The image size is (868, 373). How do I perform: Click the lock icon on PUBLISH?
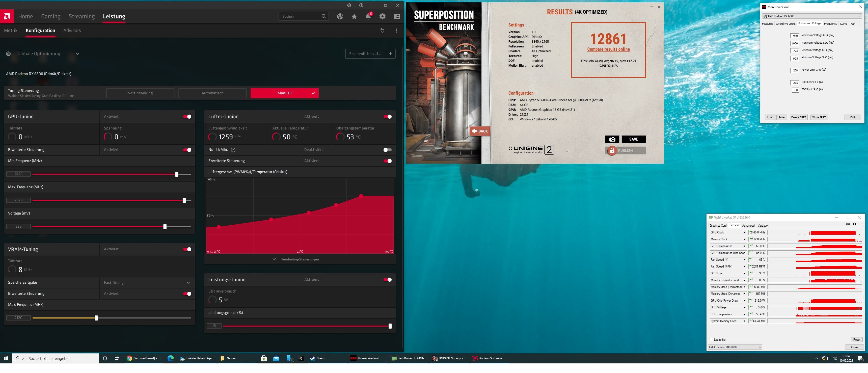coord(612,151)
